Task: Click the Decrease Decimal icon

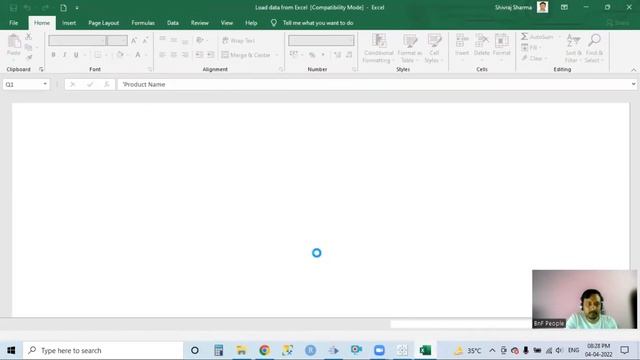Action: tap(349, 55)
